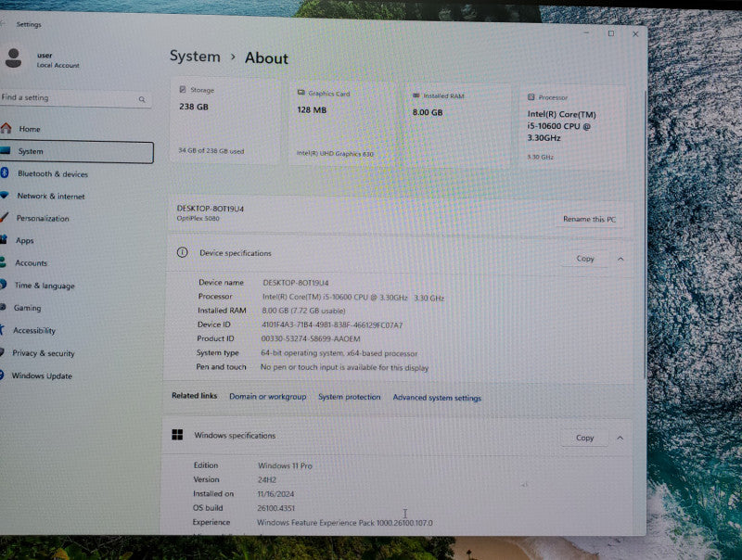Click the Windows 11 Pro edition text
The width and height of the screenshot is (742, 560).
[285, 465]
